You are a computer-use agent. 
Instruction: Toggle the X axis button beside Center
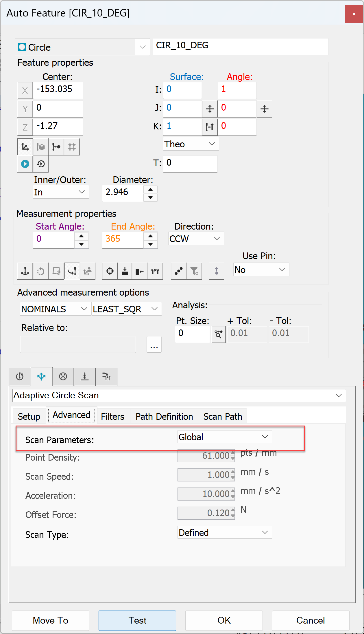25,90
